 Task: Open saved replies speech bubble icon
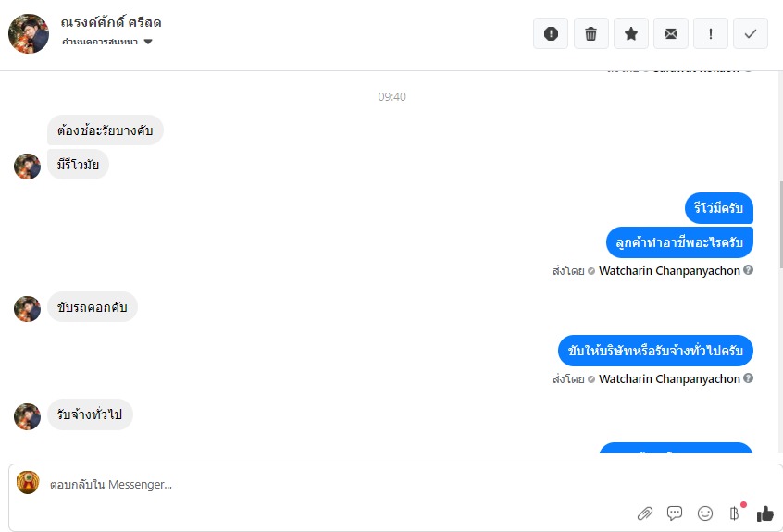tap(675, 513)
